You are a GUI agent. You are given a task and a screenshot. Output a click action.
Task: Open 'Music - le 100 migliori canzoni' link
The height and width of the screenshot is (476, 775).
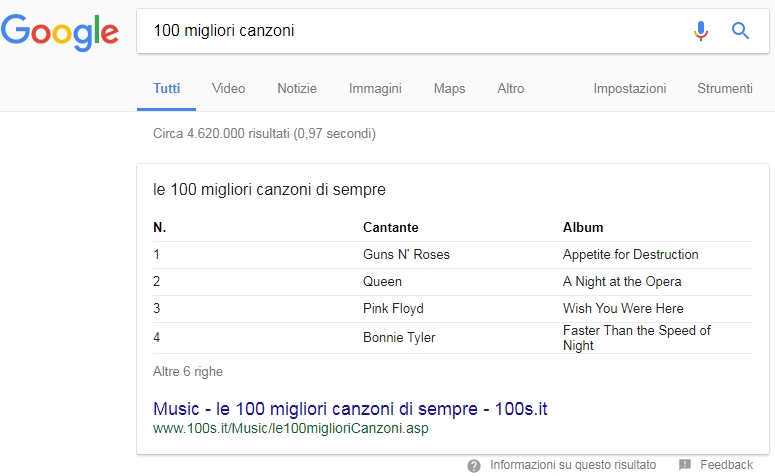(x=350, y=409)
